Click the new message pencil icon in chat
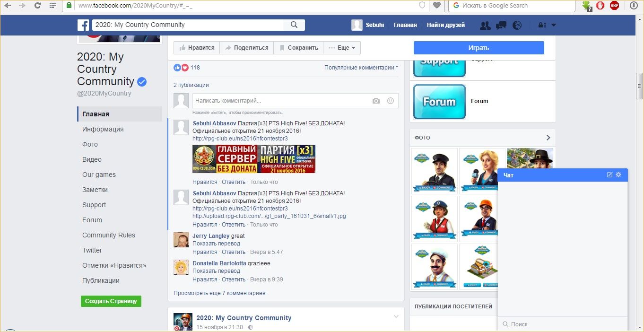 (x=609, y=175)
